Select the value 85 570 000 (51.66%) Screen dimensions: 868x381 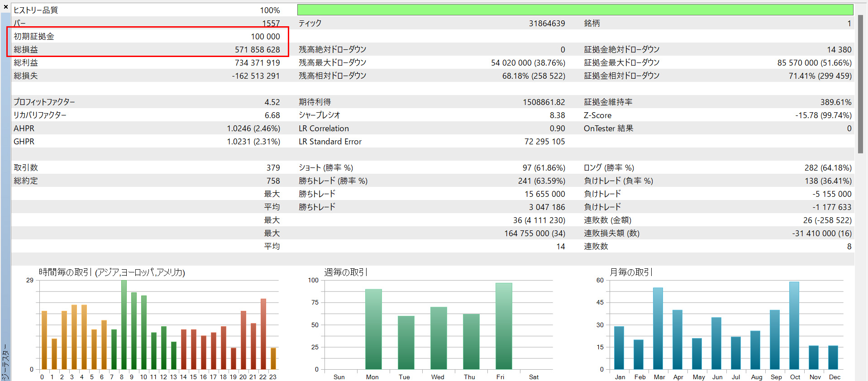coord(815,62)
